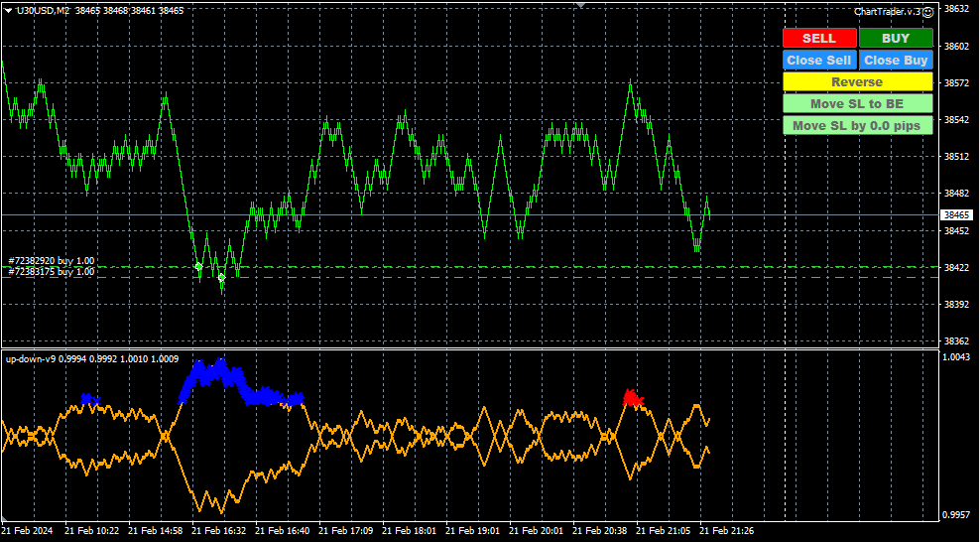
Task: Click indicator scale value 0.9957
Action: point(956,515)
